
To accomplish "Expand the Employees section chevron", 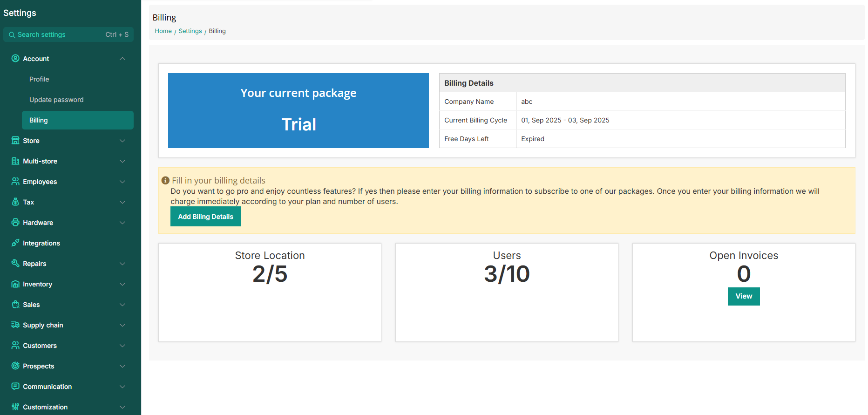I will coord(122,182).
